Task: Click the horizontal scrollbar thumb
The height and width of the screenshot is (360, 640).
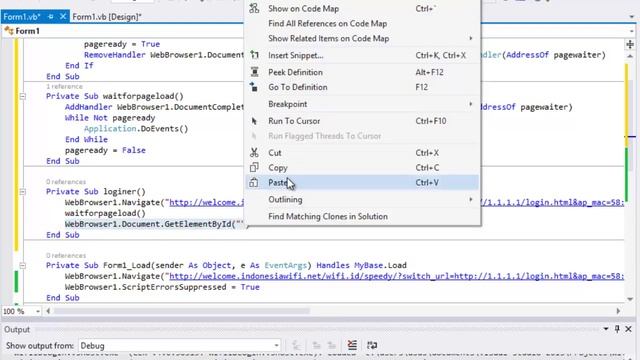Action: (182, 311)
